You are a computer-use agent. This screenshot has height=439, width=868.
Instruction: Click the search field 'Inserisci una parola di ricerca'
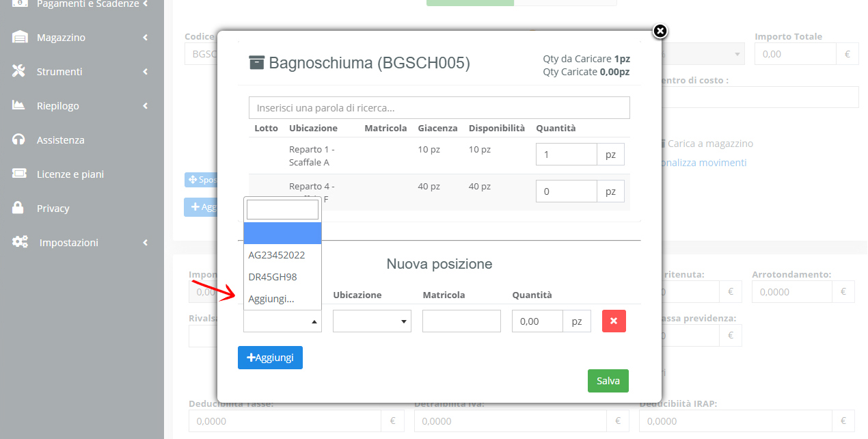click(439, 108)
